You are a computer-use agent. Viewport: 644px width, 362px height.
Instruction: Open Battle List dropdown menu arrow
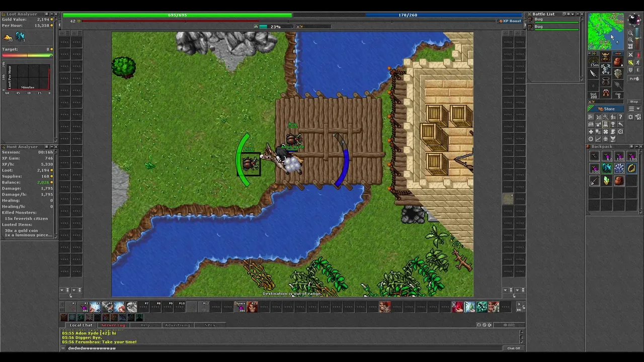click(573, 14)
